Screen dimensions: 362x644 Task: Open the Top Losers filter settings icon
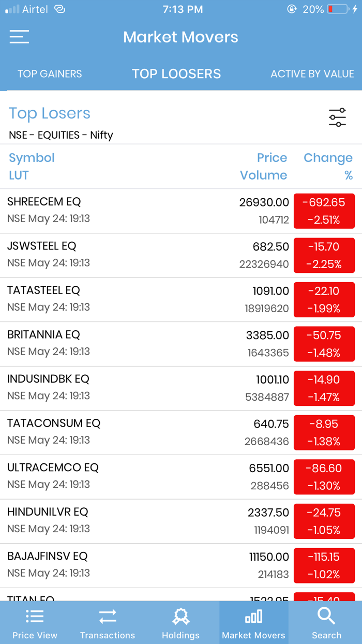tap(337, 118)
